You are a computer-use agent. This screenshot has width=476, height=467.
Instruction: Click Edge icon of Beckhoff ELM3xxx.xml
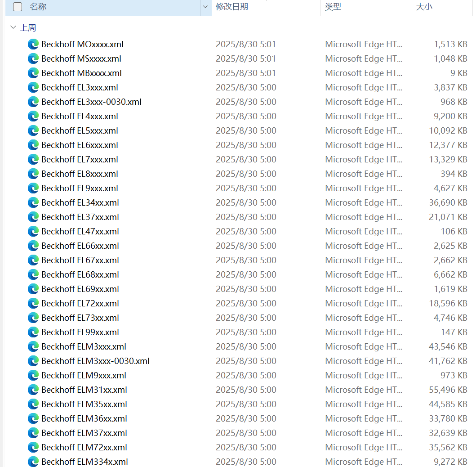tap(33, 347)
